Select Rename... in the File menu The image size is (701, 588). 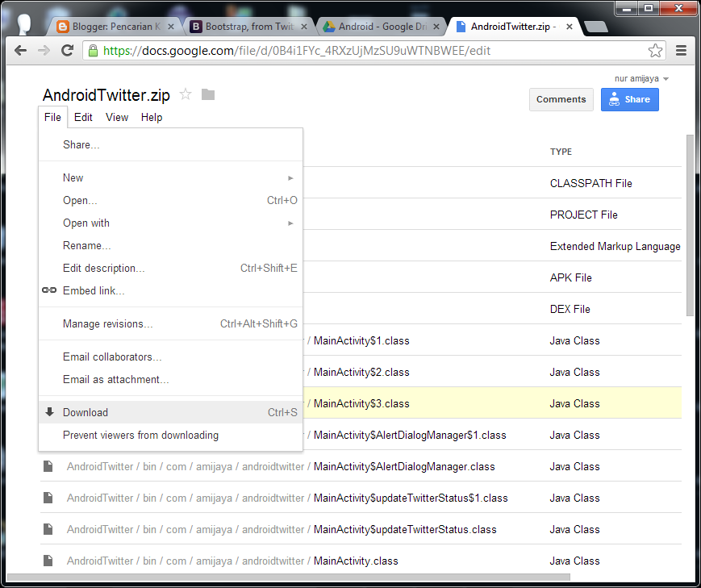pyautogui.click(x=170, y=245)
